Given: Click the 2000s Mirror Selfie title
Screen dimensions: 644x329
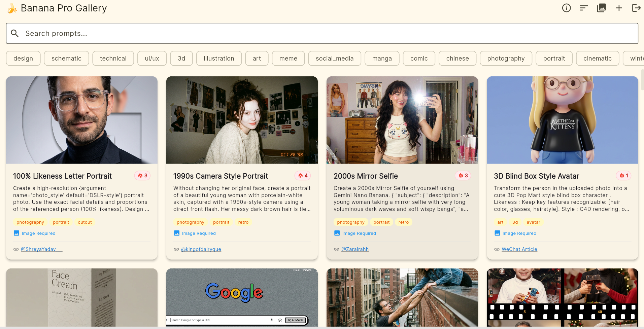Looking at the screenshot, I should [366, 176].
